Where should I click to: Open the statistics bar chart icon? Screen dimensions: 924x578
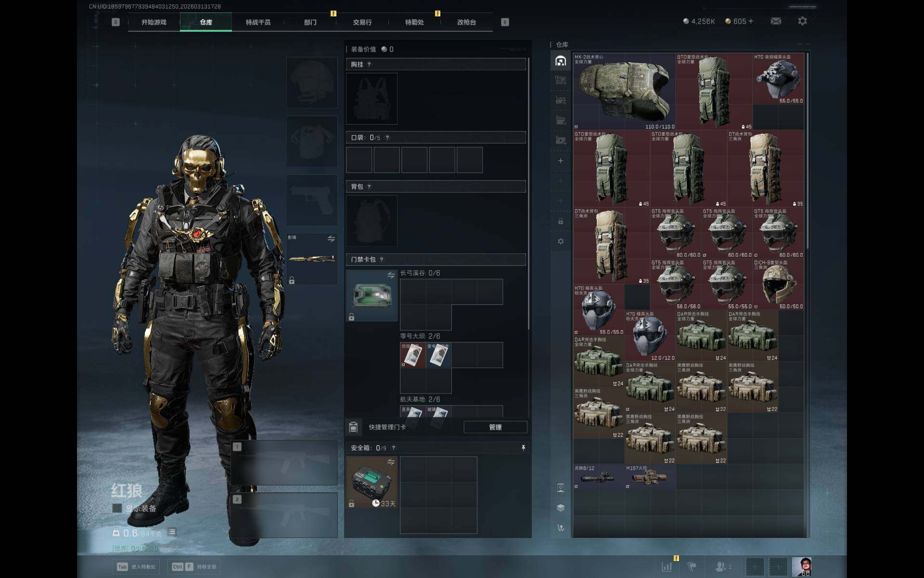click(x=667, y=566)
